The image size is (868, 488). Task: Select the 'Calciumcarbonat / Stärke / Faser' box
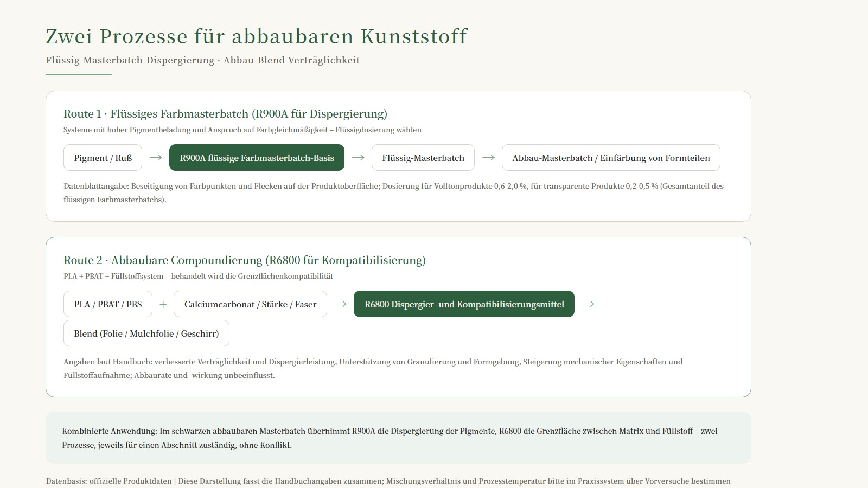coord(250,304)
